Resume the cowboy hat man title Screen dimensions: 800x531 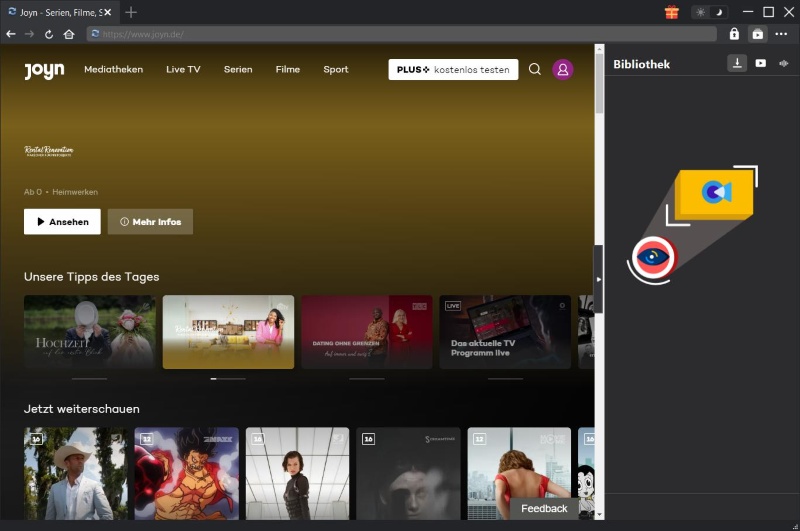(76, 473)
